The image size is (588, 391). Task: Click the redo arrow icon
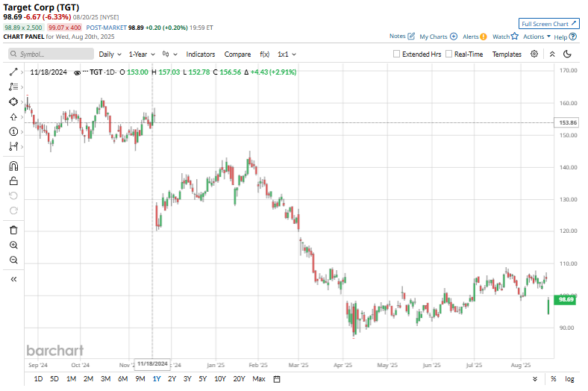(x=13, y=210)
